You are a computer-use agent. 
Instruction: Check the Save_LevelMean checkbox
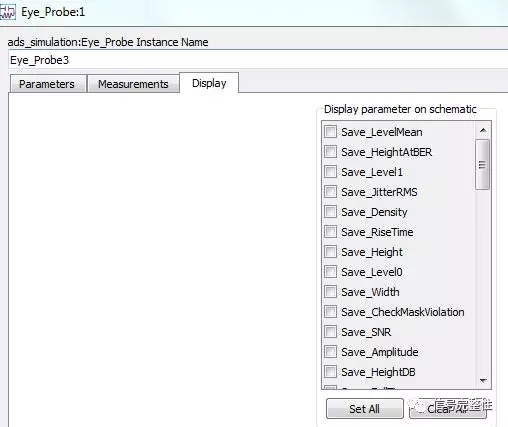coord(330,132)
